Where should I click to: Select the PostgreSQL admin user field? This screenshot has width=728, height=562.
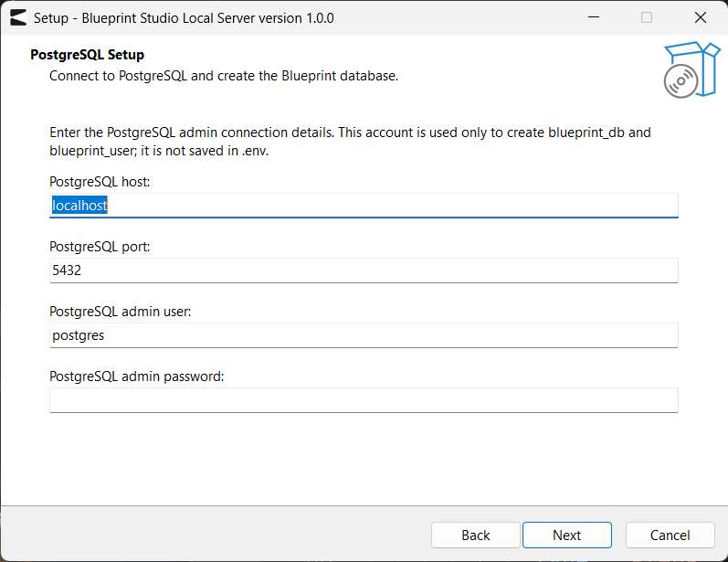pyautogui.click(x=364, y=335)
